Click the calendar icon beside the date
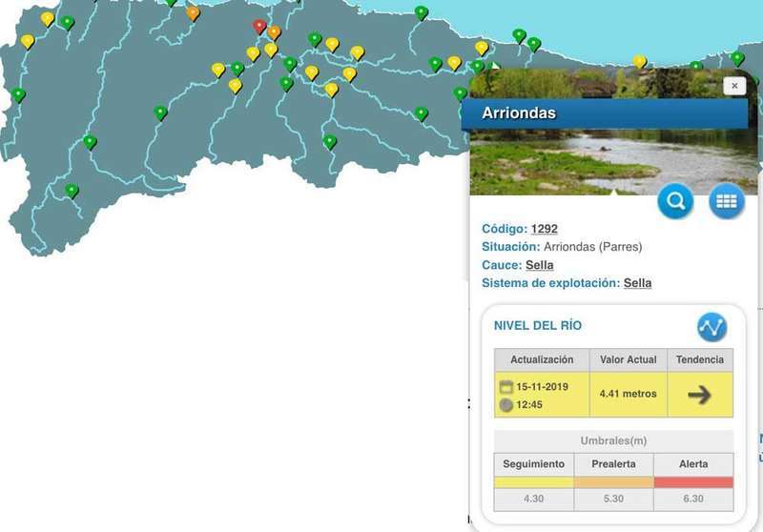This screenshot has height=532, width=763. (506, 387)
